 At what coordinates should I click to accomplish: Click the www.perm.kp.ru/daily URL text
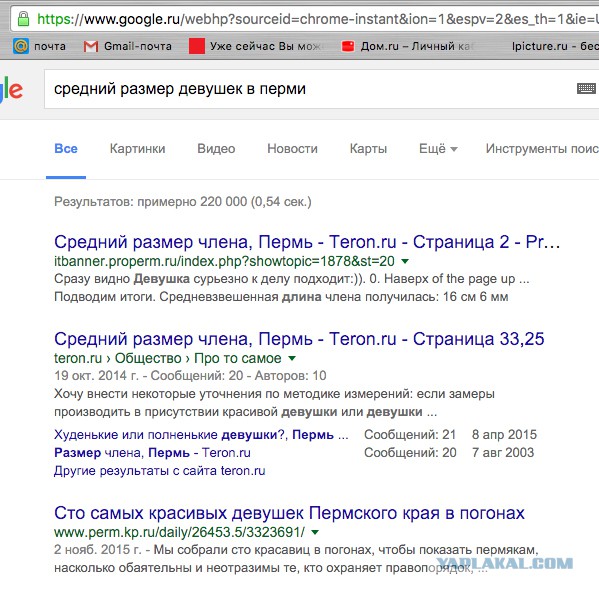tap(180, 532)
